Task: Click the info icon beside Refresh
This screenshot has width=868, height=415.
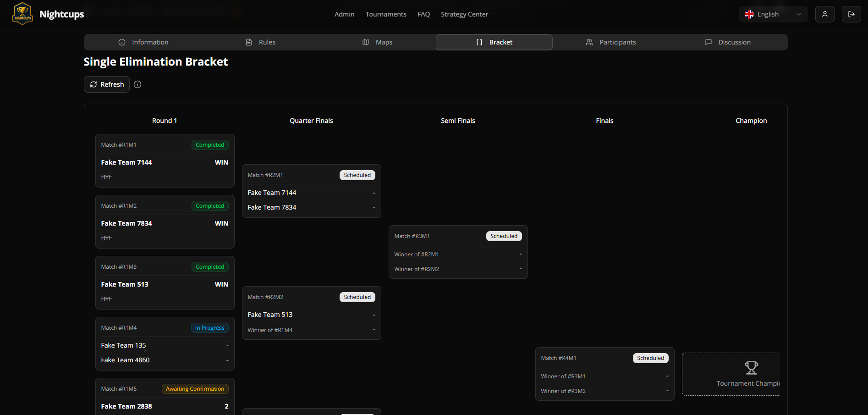Action: click(137, 84)
